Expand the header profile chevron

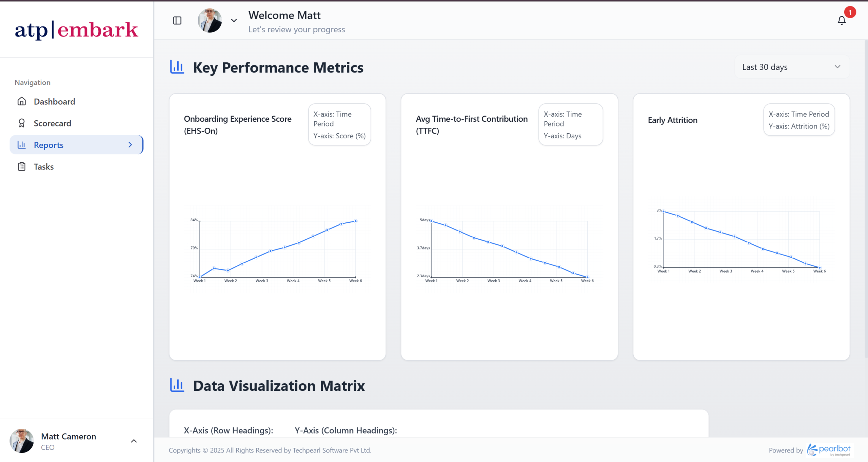pos(234,21)
